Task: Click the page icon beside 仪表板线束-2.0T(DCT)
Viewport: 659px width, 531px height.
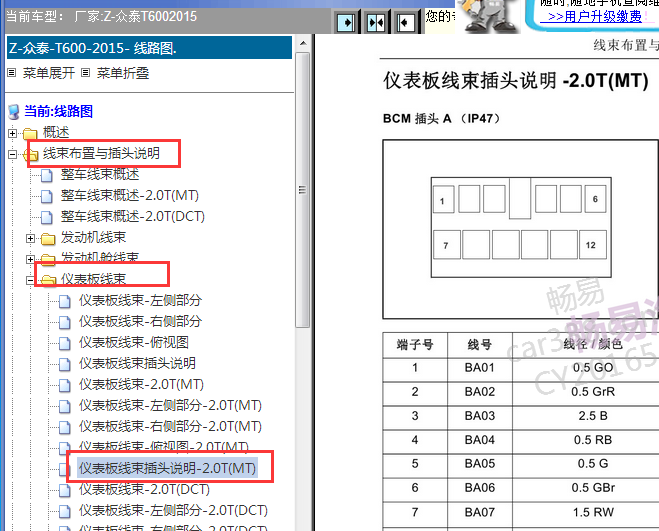Action: [x=65, y=491]
